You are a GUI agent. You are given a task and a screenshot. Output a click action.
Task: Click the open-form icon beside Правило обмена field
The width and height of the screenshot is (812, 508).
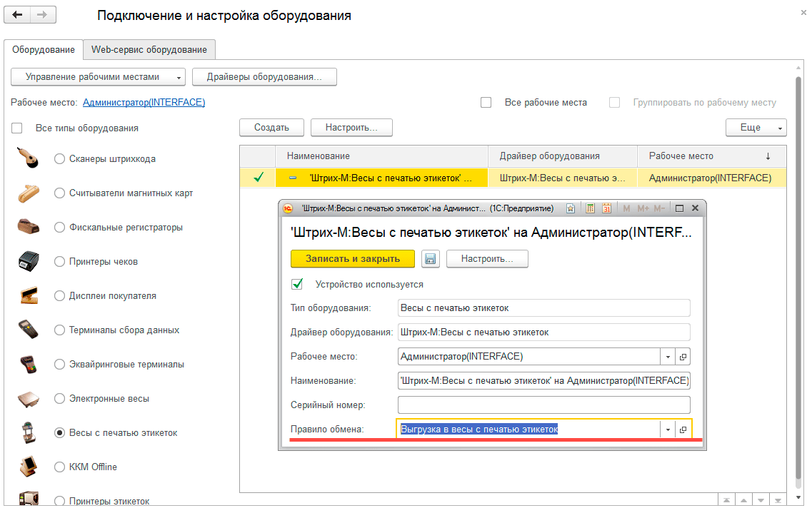(x=683, y=430)
